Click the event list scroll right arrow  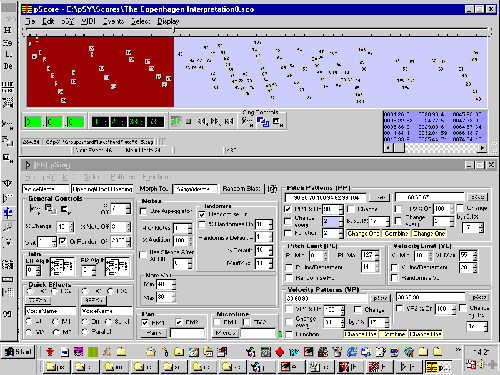click(x=482, y=147)
